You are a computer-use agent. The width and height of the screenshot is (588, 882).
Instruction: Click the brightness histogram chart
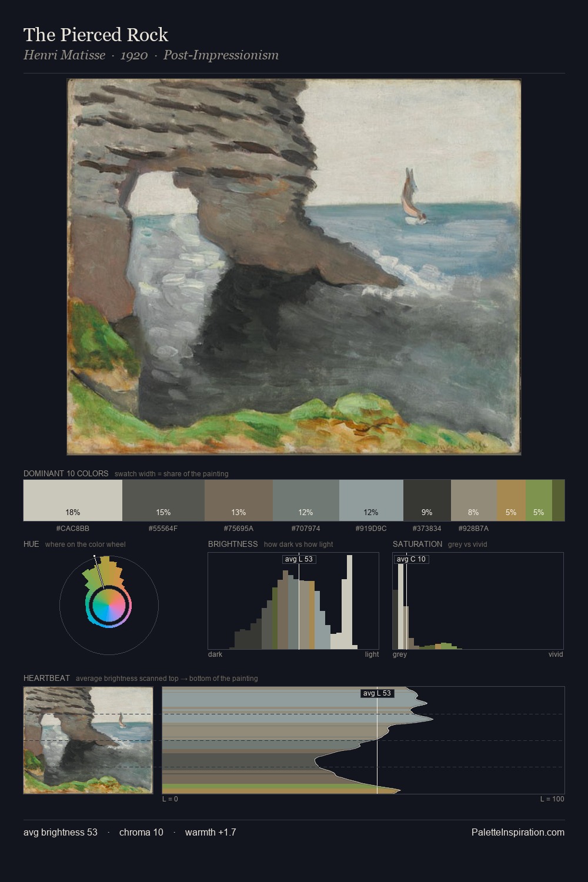click(x=293, y=601)
